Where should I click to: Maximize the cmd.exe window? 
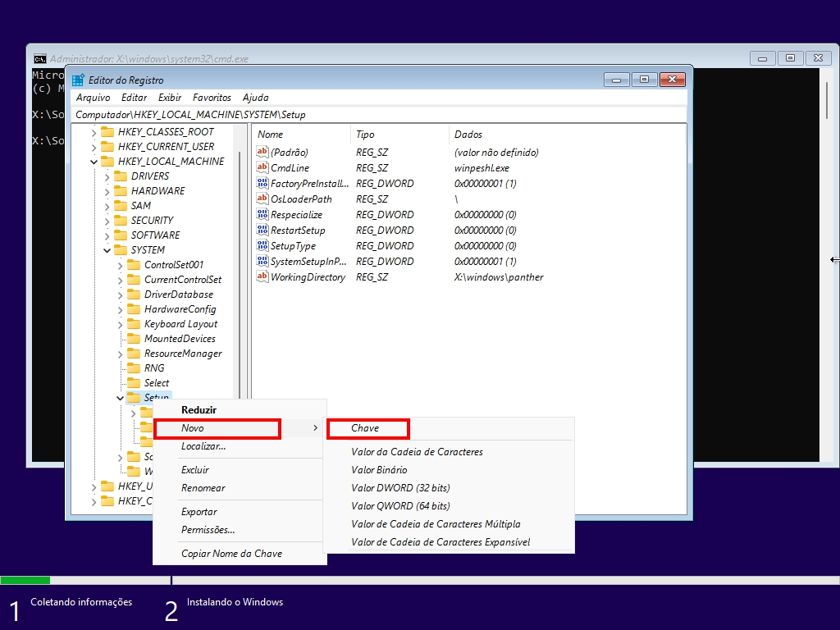click(790, 58)
